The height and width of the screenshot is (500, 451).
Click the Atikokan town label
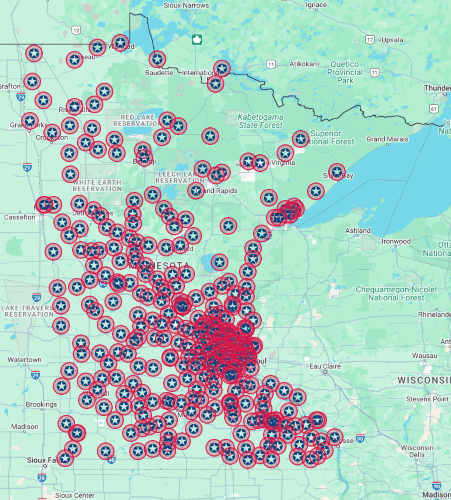point(303,64)
